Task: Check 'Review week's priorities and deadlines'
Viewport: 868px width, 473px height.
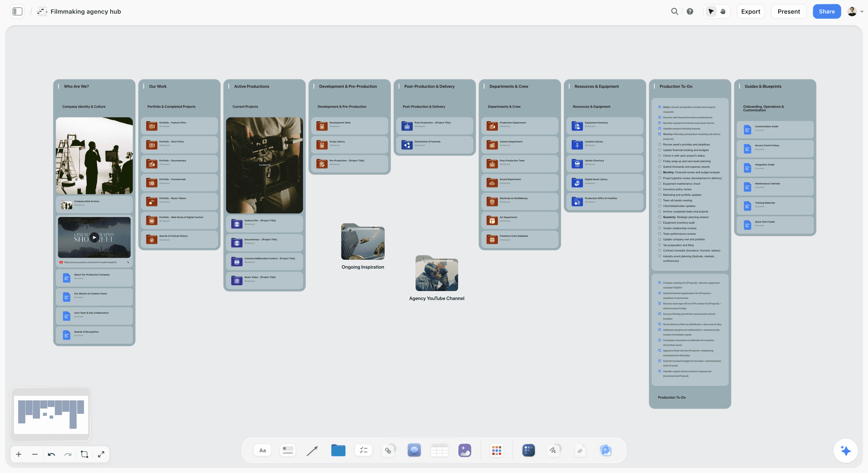Action: tap(659, 145)
